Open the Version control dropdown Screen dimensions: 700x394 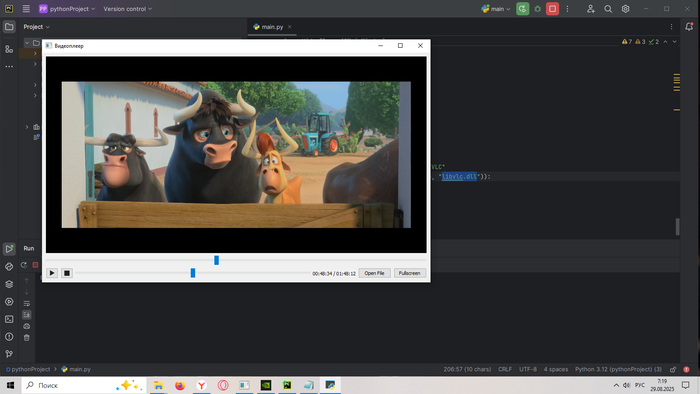[x=128, y=9]
